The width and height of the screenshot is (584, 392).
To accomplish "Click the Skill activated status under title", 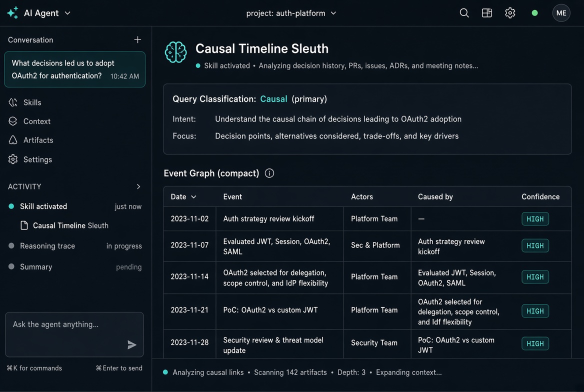I will pos(227,65).
